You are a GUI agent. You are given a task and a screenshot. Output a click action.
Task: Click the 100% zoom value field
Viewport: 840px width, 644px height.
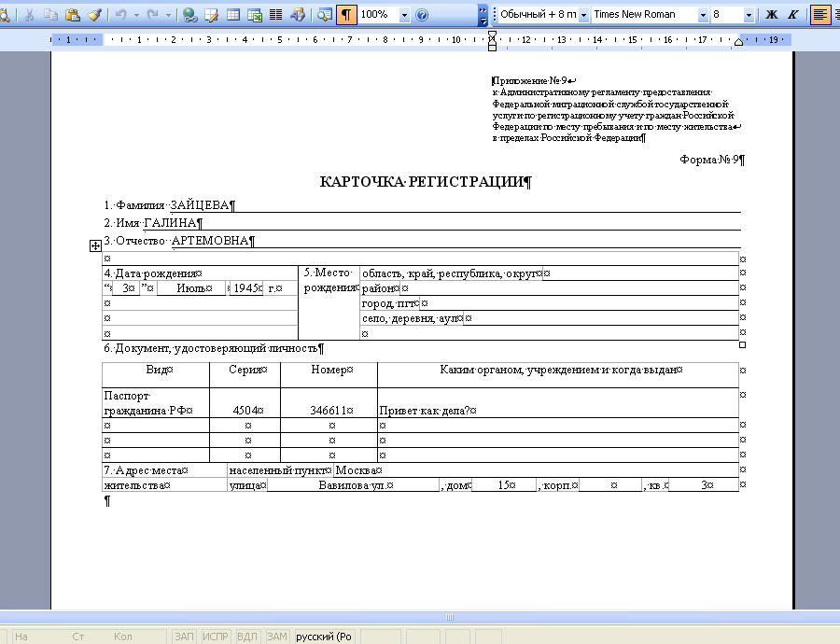click(x=379, y=14)
